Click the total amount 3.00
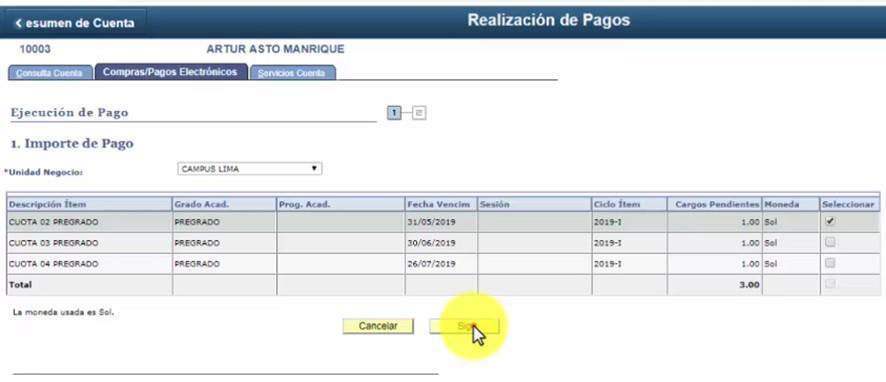This screenshot has height=382, width=886. [749, 285]
